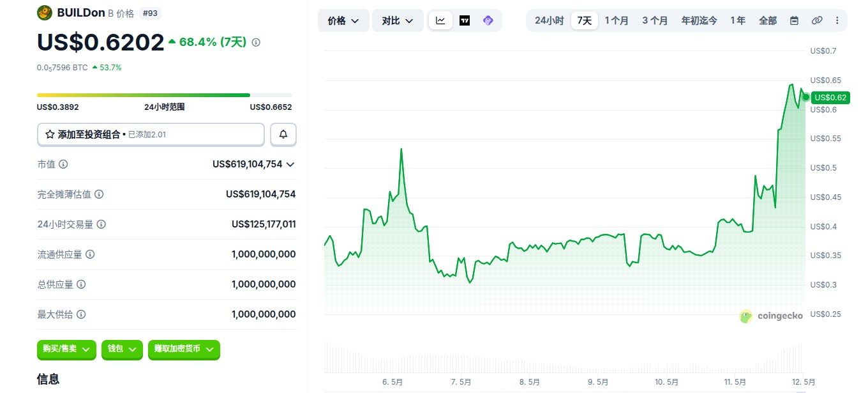868x393 pixels.
Task: Open the calendar date range picker
Action: click(x=794, y=20)
